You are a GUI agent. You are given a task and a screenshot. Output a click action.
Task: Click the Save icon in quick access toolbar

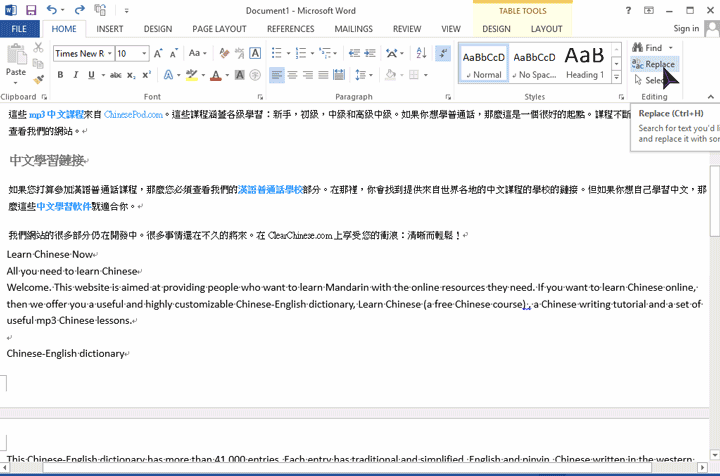click(x=31, y=10)
